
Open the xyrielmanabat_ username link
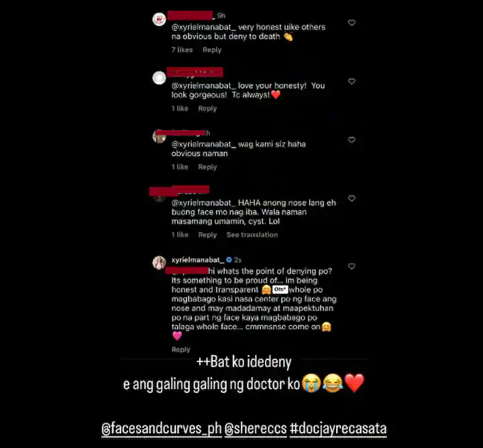198,260
